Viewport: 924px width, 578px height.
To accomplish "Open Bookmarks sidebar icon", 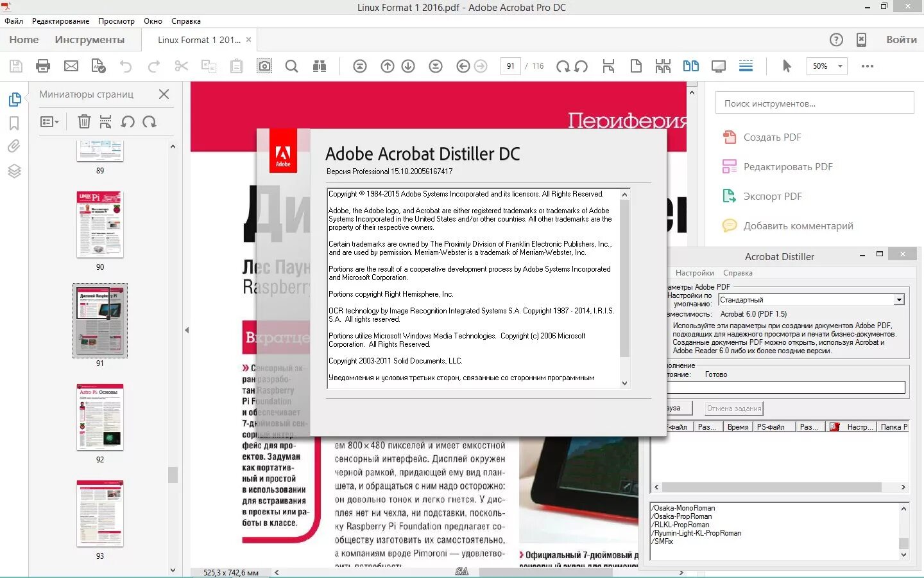I will point(14,123).
